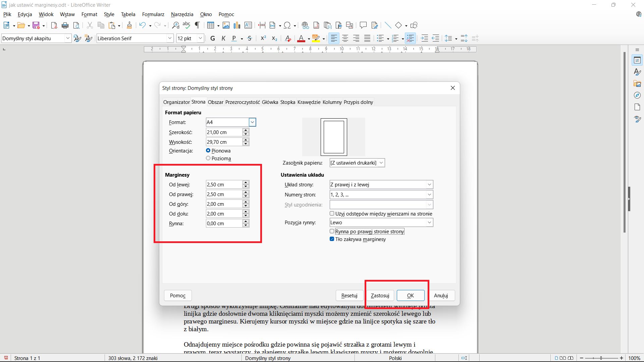This screenshot has height=362, width=644.
Task: Click the Export as PDF icon
Action: (54, 25)
